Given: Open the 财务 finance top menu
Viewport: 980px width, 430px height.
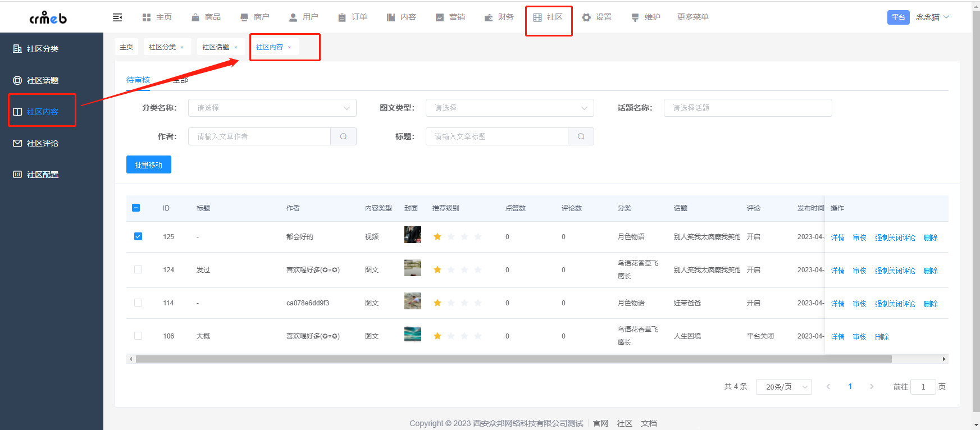Looking at the screenshot, I should [499, 17].
